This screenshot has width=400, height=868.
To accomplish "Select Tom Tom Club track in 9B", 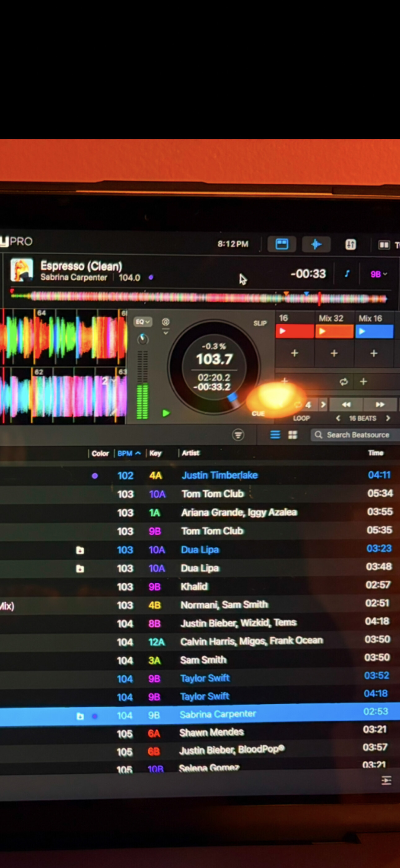I will coord(200,531).
